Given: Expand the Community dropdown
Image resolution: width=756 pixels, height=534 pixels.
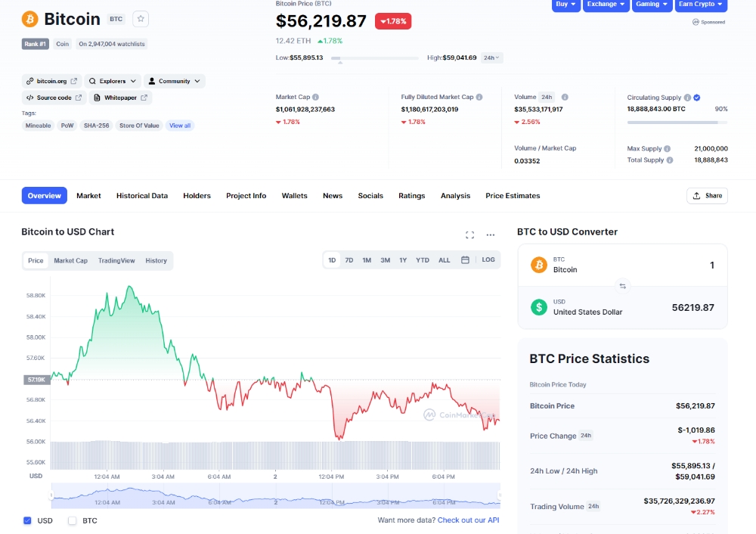Looking at the screenshot, I should tap(175, 81).
